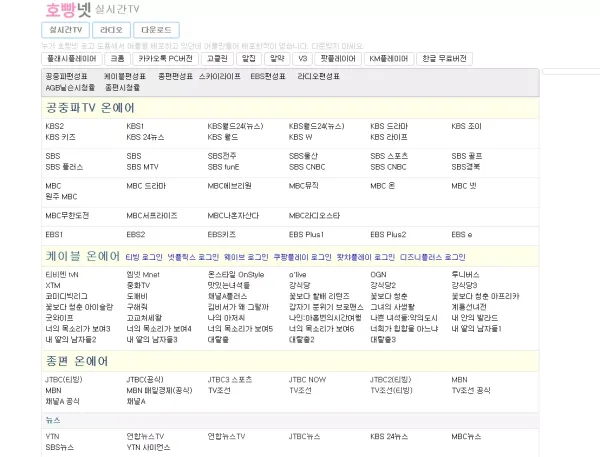
Task: Open the EBS키즈 channel
Action: coord(222,234)
